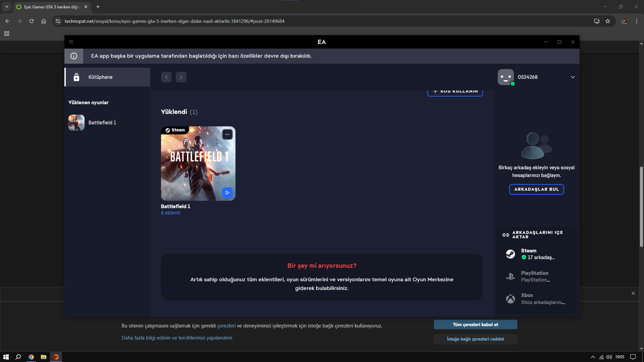The height and width of the screenshot is (362, 644).
Task: Open the 6 eklenti link
Action: (170, 213)
